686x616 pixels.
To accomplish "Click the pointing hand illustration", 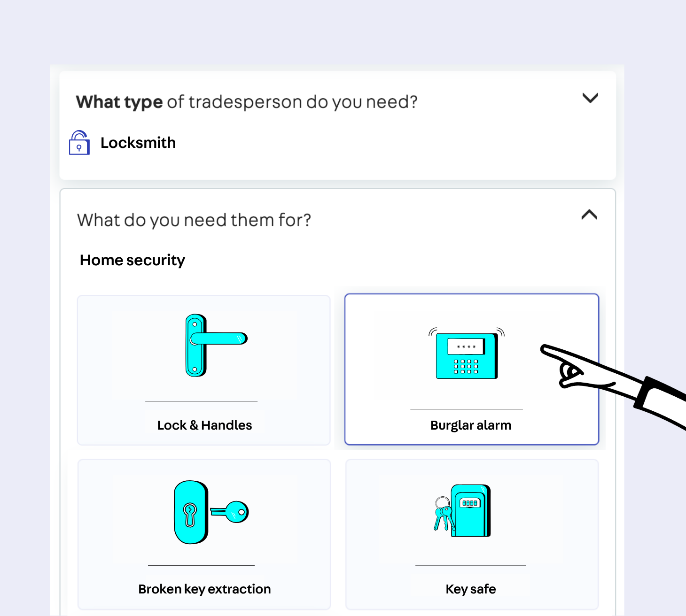I will coord(611,380).
